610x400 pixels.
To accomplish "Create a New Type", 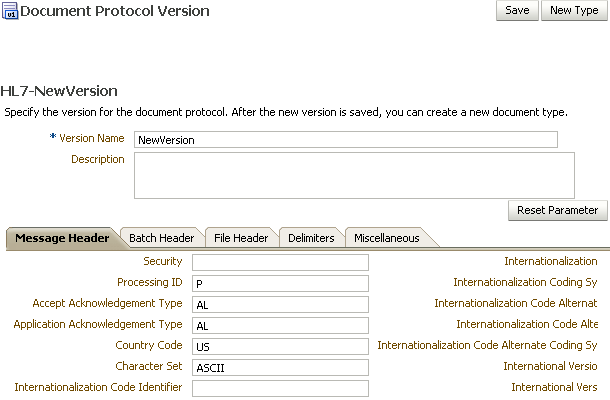I will (574, 11).
